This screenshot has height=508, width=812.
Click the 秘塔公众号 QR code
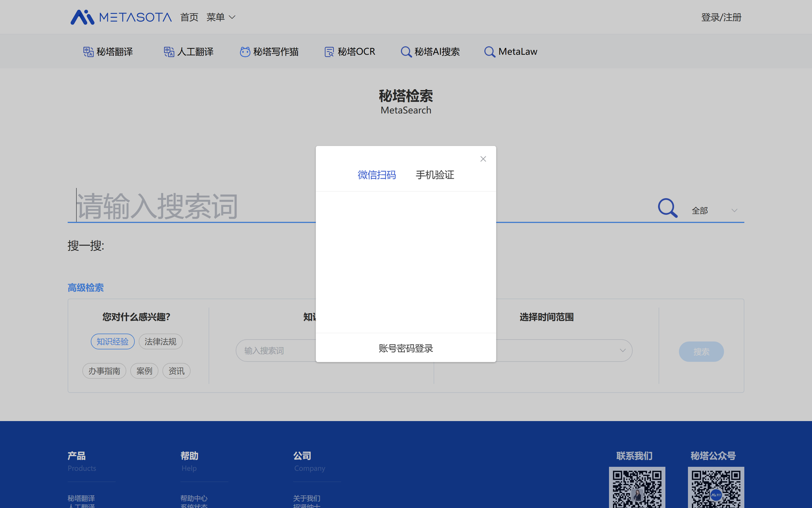pyautogui.click(x=716, y=488)
